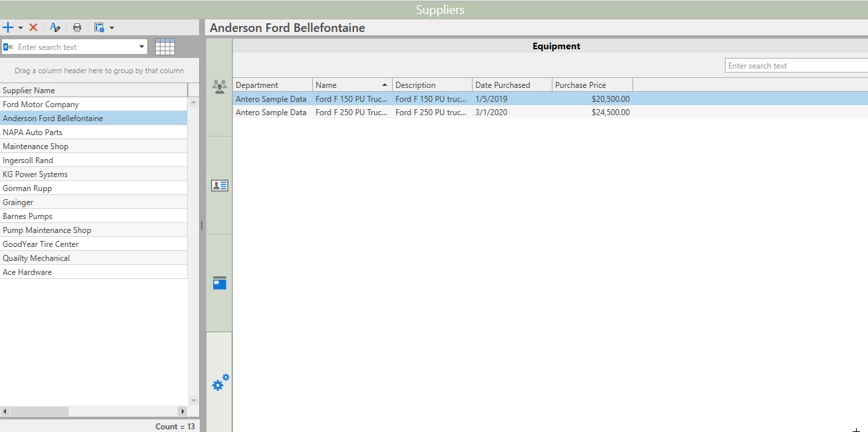The height and width of the screenshot is (432, 868).
Task: Select GoodYear Tire Center supplier
Action: pos(94,244)
